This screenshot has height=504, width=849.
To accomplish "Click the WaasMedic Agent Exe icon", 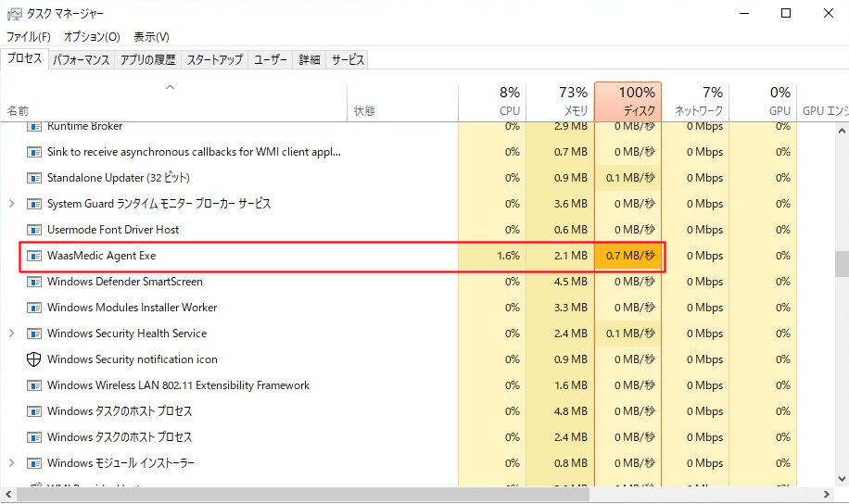I will point(33,256).
